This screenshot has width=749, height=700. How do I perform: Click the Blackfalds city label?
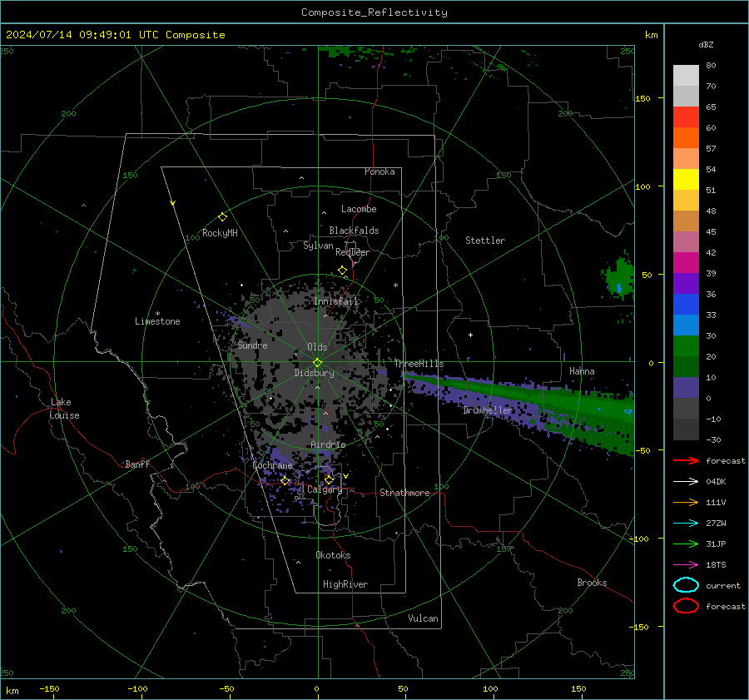click(x=354, y=231)
